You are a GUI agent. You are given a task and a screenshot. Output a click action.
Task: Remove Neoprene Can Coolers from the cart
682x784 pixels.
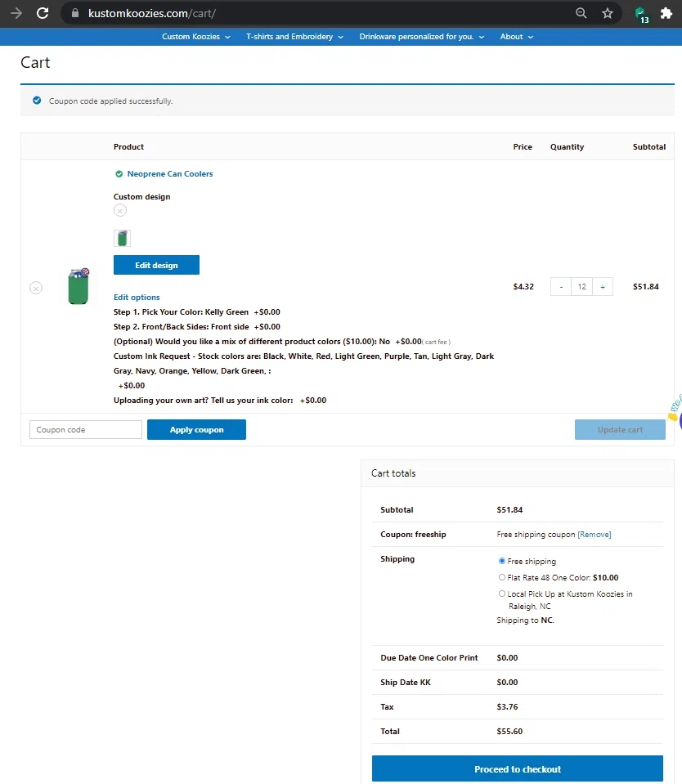(36, 288)
